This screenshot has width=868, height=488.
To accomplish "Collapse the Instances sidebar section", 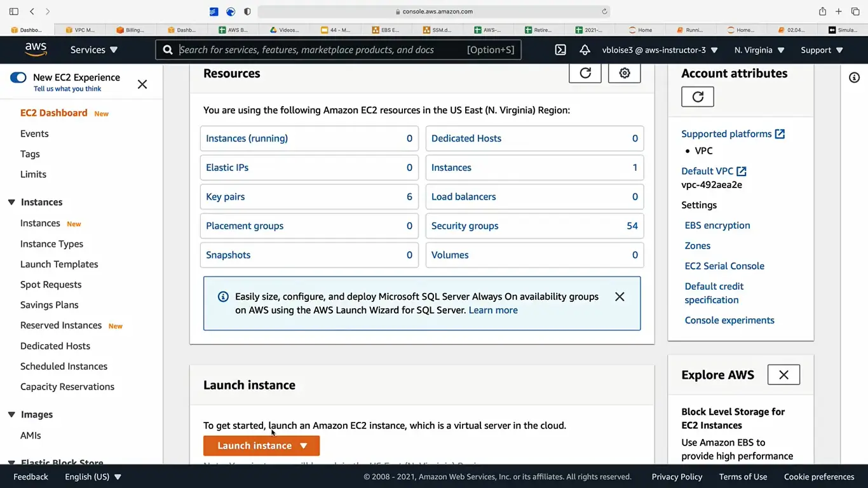I will [x=11, y=202].
